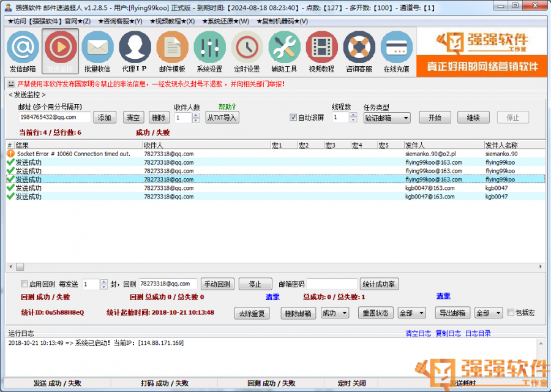The height and width of the screenshot is (392, 551).
Task: Click the green 帮助? link
Action: coord(227,107)
